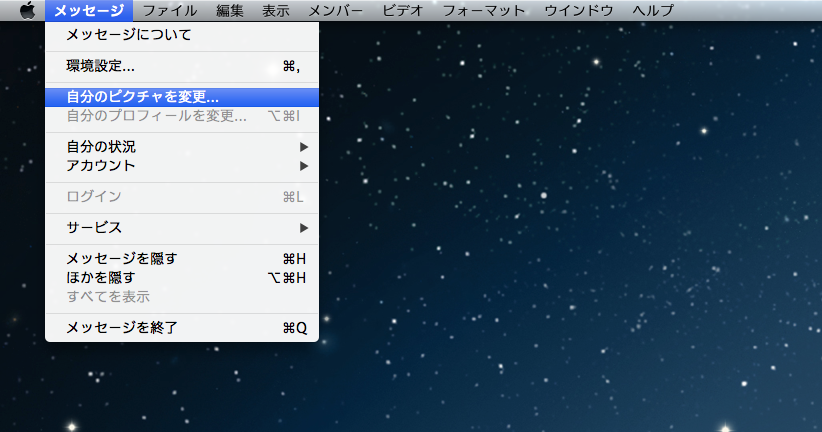The height and width of the screenshot is (432, 822).
Task: Open the ウインドウ menu
Action: (579, 10)
